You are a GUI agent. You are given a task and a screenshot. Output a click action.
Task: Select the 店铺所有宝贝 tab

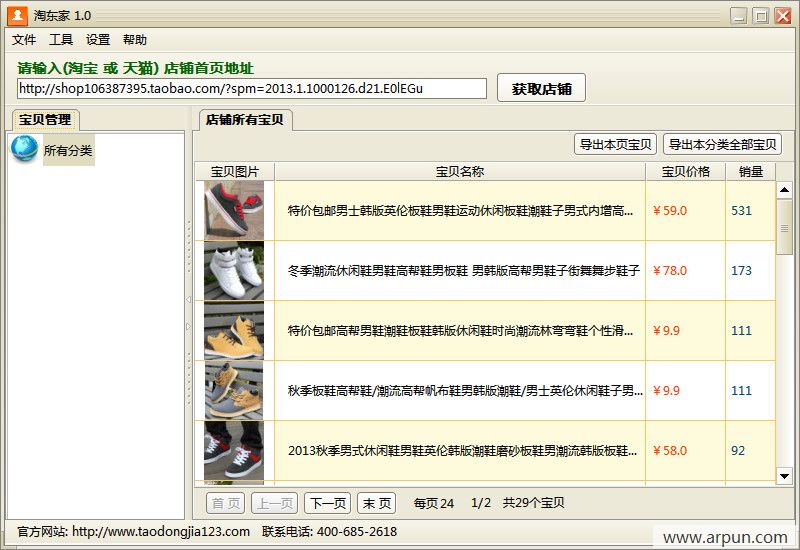tap(244, 120)
